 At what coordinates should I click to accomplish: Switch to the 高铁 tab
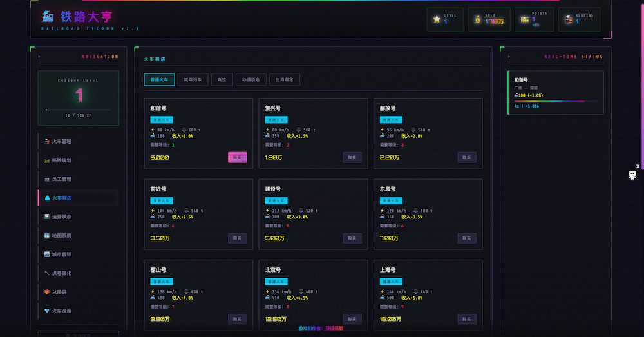pos(222,80)
